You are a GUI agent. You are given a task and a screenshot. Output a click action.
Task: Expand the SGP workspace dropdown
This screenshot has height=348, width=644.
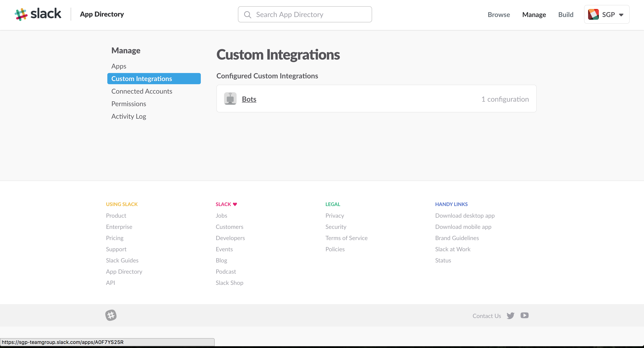[622, 15]
